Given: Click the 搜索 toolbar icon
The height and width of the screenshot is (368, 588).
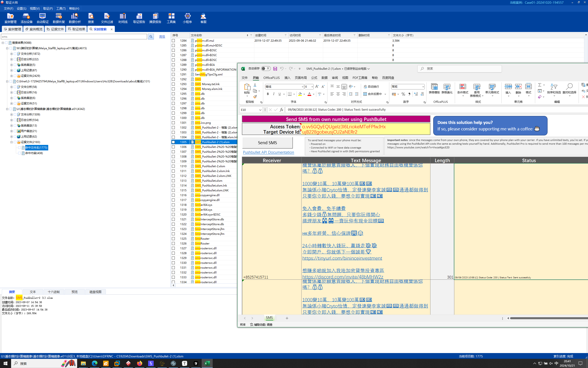Looking at the screenshot, I should point(91,18).
